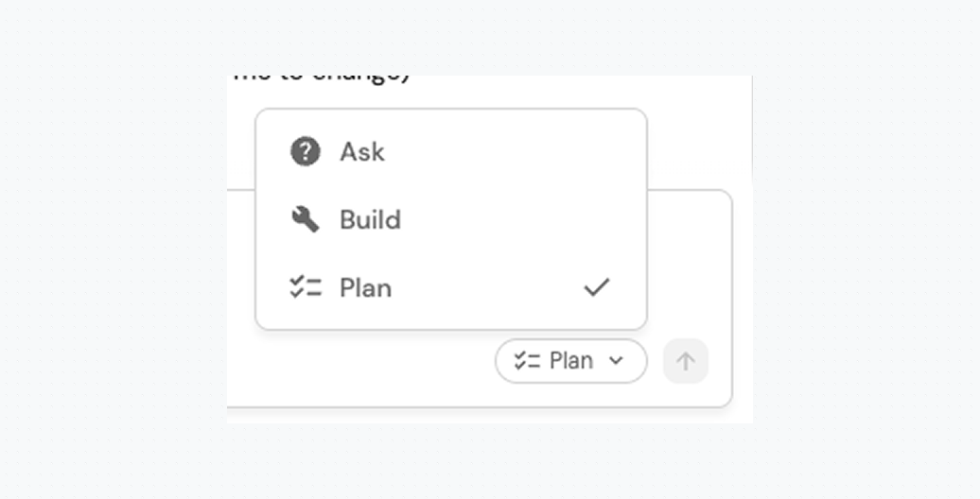Collapse the Plan mode selector dropdown
The width and height of the screenshot is (980, 499).
(571, 361)
